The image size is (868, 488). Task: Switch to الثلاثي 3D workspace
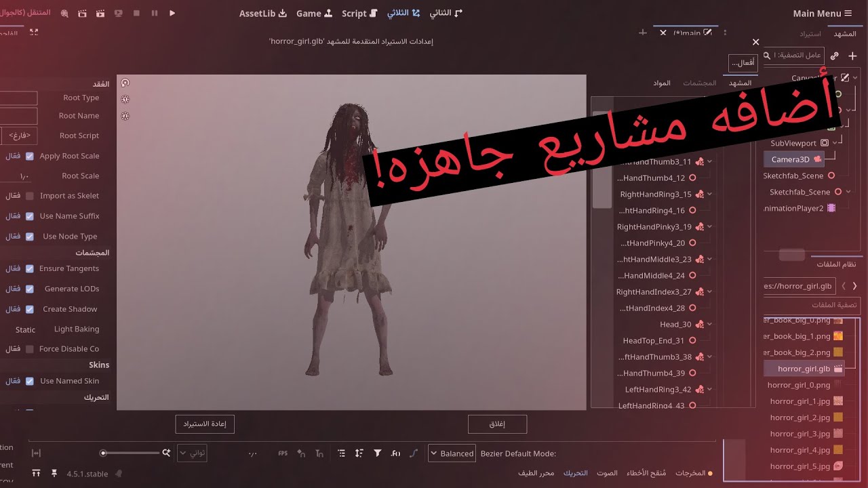tap(403, 13)
